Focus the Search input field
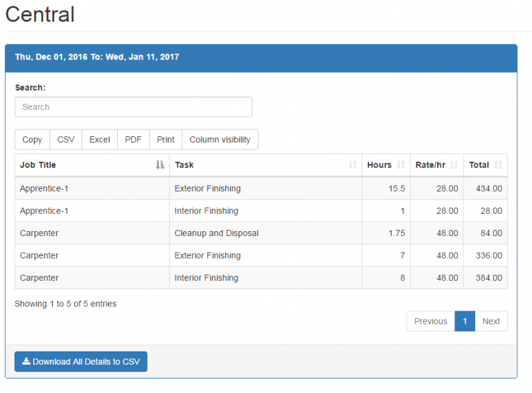Viewport: 532px width, 393px height. 133,107
